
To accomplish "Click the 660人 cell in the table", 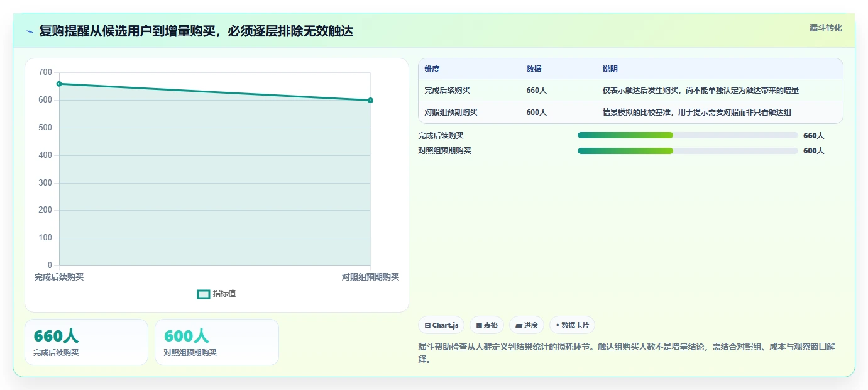I will click(536, 91).
